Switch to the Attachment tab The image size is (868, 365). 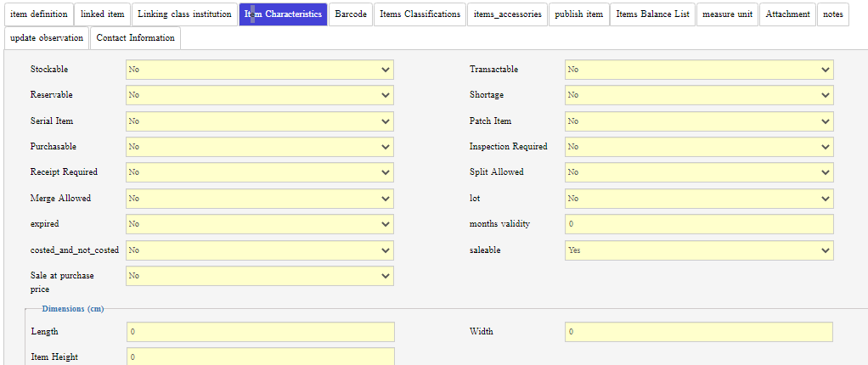click(x=787, y=14)
